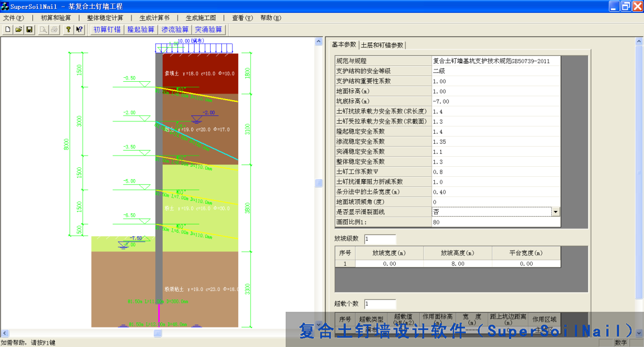
Task: Click the 坑底标高(m) value -7.00
Action: (x=496, y=101)
